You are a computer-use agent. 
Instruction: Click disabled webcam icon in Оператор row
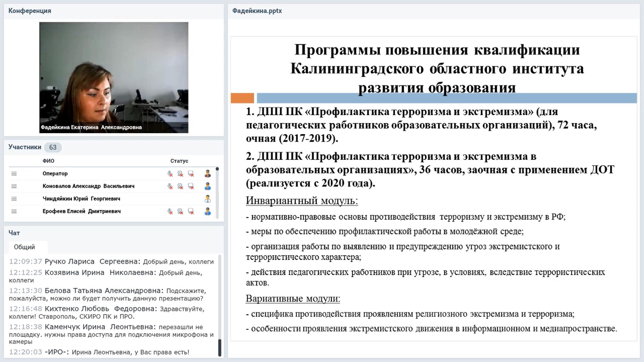click(x=180, y=174)
